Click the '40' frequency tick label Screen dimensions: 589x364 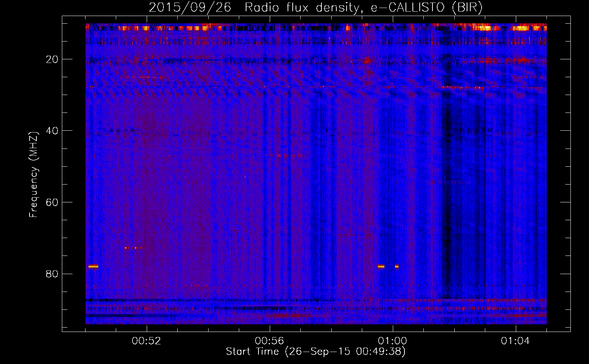pos(52,131)
